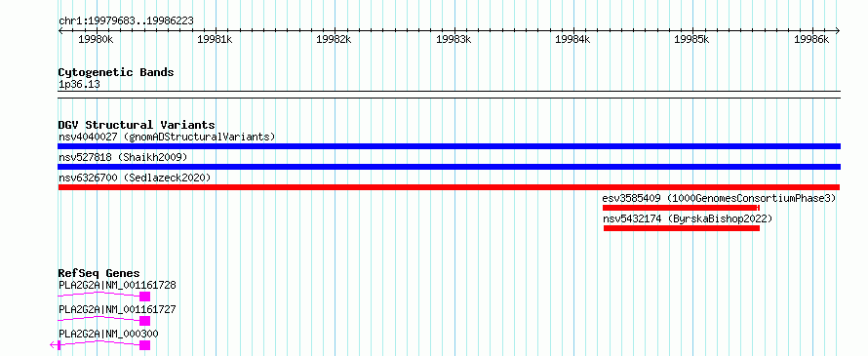Click the NM_000300 transcript left arrow end
Viewport: 868px width, 356px height.
point(53,345)
